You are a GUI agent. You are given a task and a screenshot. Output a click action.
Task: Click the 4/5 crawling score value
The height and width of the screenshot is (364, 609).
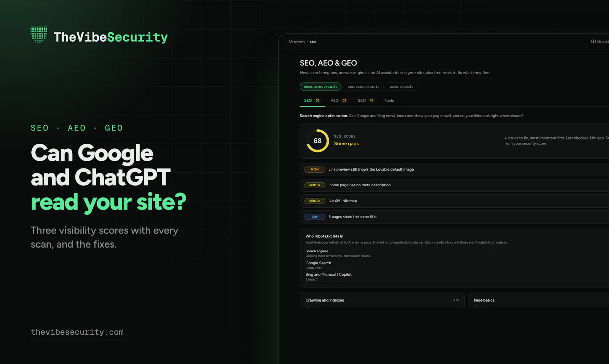coord(456,300)
